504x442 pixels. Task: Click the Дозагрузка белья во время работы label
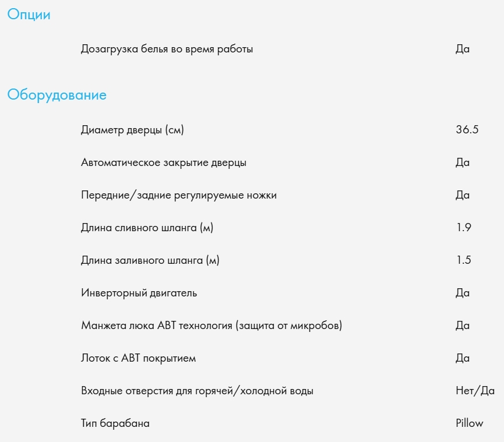click(167, 49)
